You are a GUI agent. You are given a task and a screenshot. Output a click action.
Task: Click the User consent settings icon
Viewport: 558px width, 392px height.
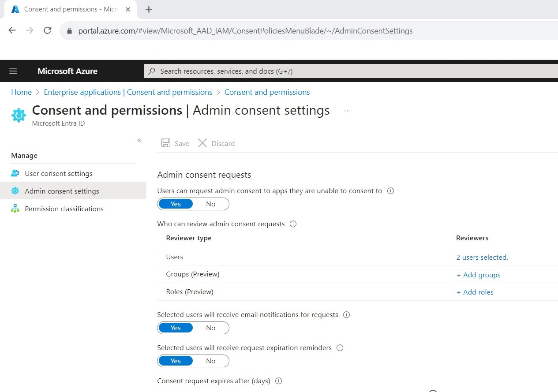(15, 173)
